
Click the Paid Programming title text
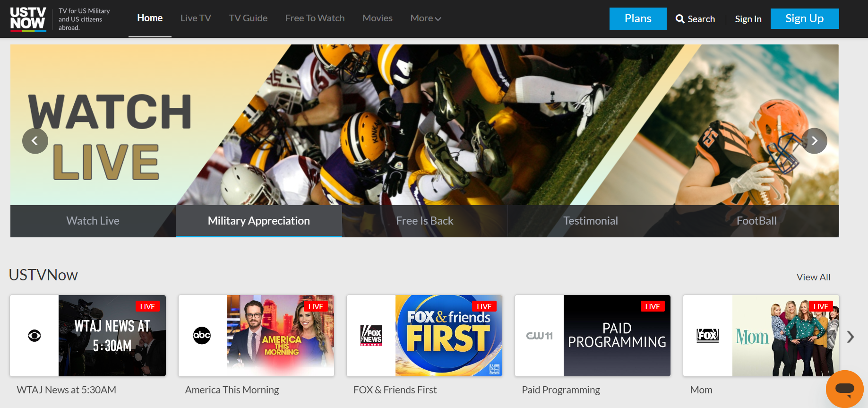561,390
